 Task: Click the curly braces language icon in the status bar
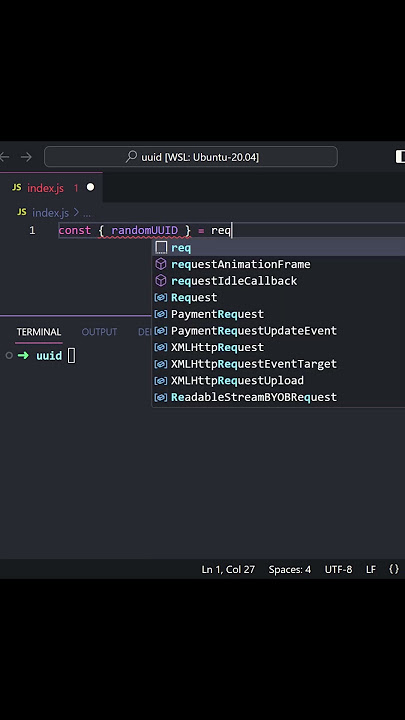click(394, 569)
